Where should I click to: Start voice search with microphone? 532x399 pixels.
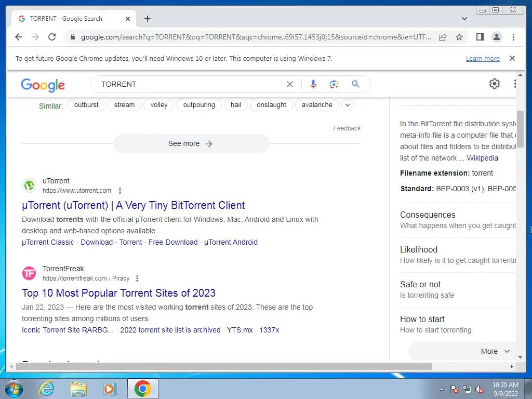pos(313,84)
